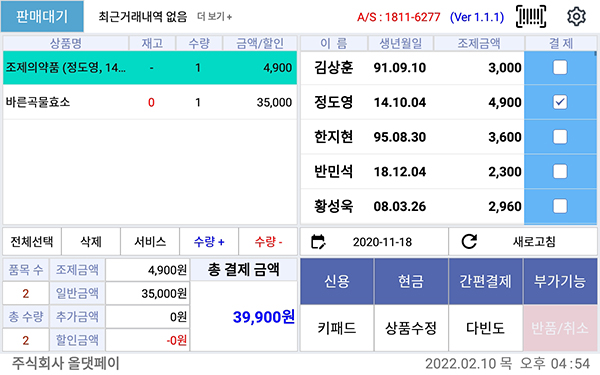Increase quantity with 수량 + button
600x375 pixels.
[209, 241]
